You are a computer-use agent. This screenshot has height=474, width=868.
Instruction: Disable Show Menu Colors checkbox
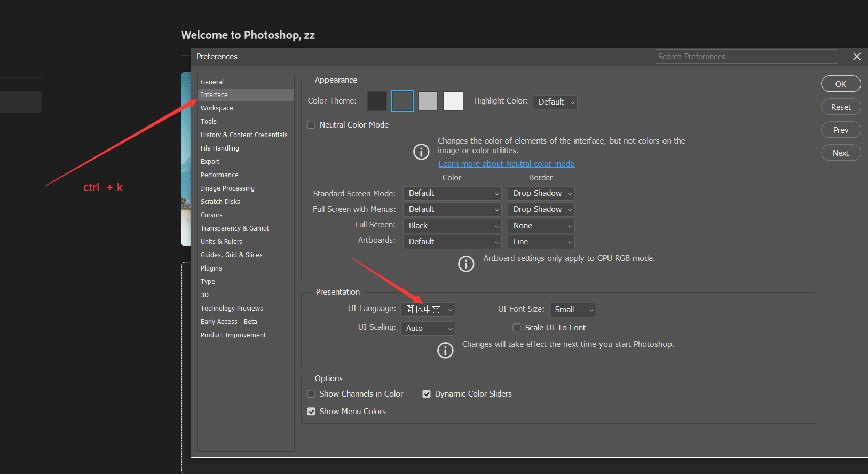311,412
